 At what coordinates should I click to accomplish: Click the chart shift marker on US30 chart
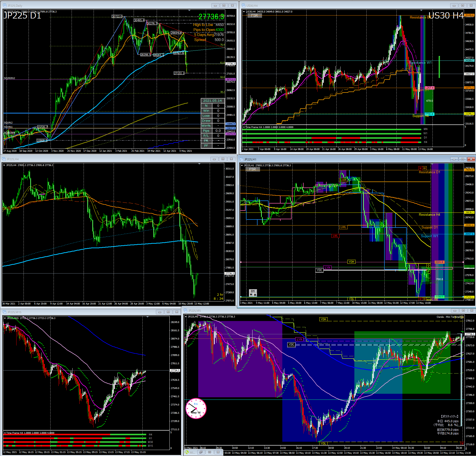(x=421, y=10)
